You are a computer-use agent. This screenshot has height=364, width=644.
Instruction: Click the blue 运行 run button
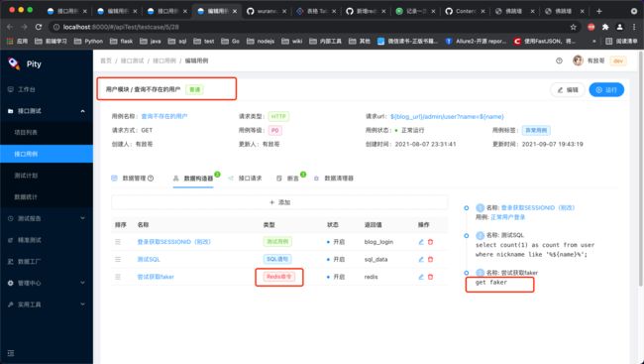pos(606,89)
